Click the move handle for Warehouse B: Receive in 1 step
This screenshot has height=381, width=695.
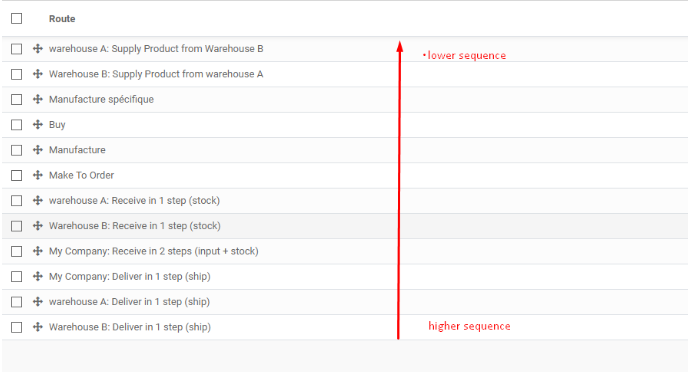(x=38, y=226)
